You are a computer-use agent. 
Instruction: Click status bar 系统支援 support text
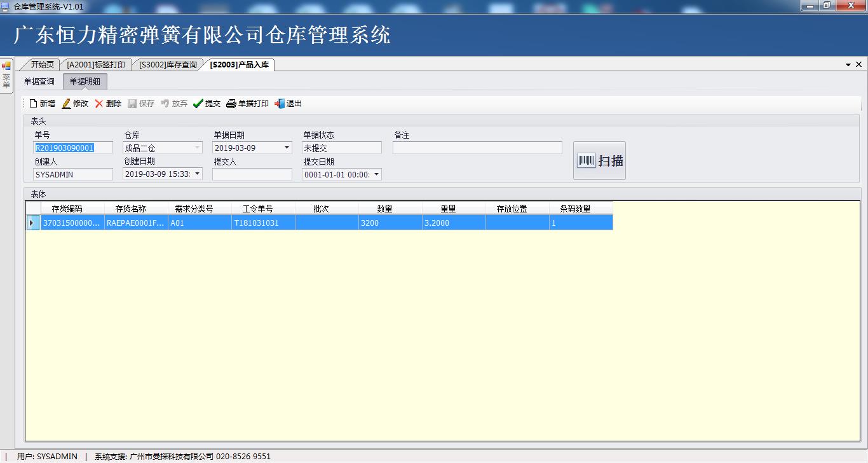pyautogui.click(x=182, y=457)
